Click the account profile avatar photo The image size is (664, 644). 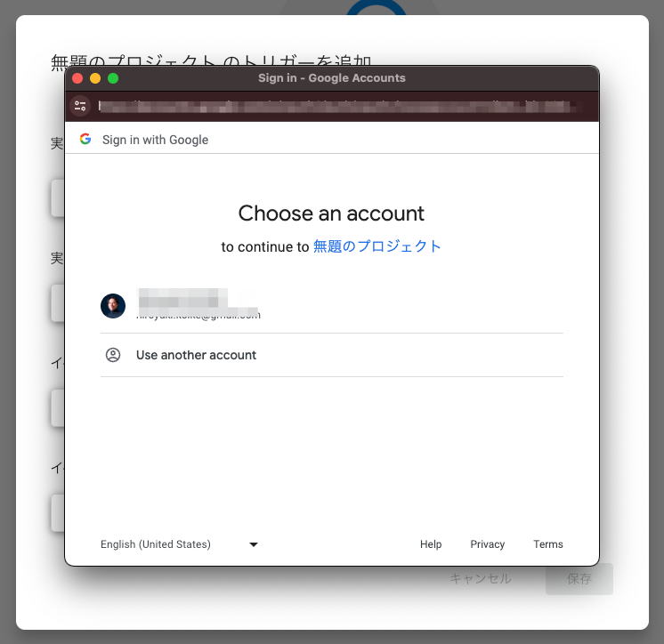click(x=113, y=306)
